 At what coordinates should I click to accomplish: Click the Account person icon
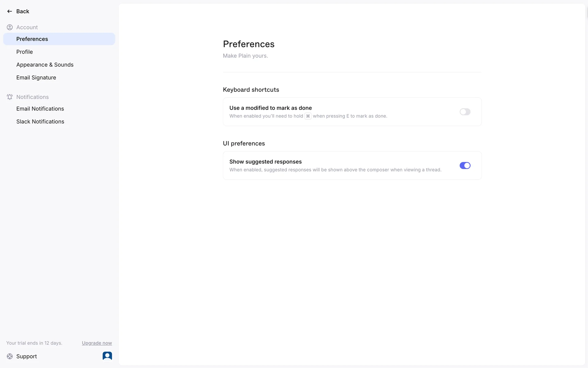[10, 27]
